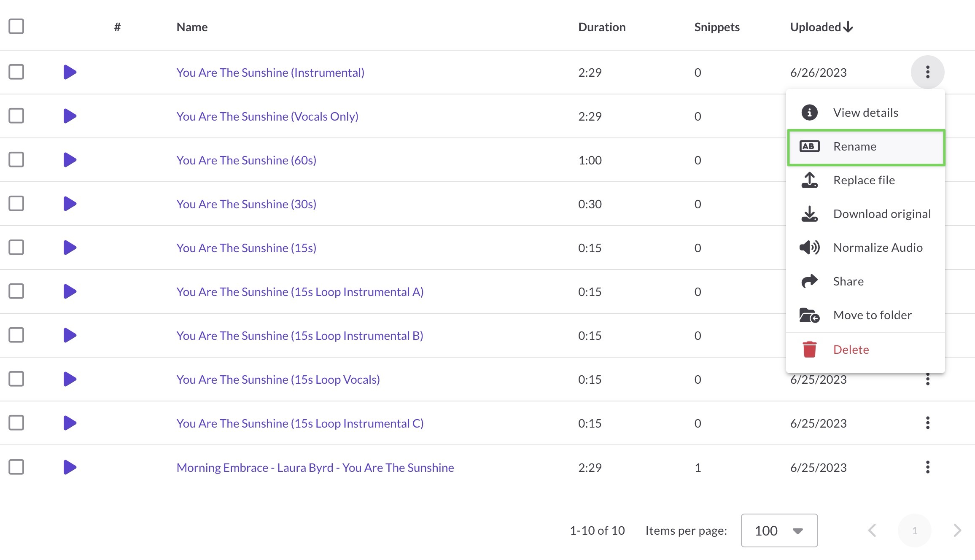Open the You Are The Sunshine (30s) link
This screenshot has height=560, width=975.
246,204
